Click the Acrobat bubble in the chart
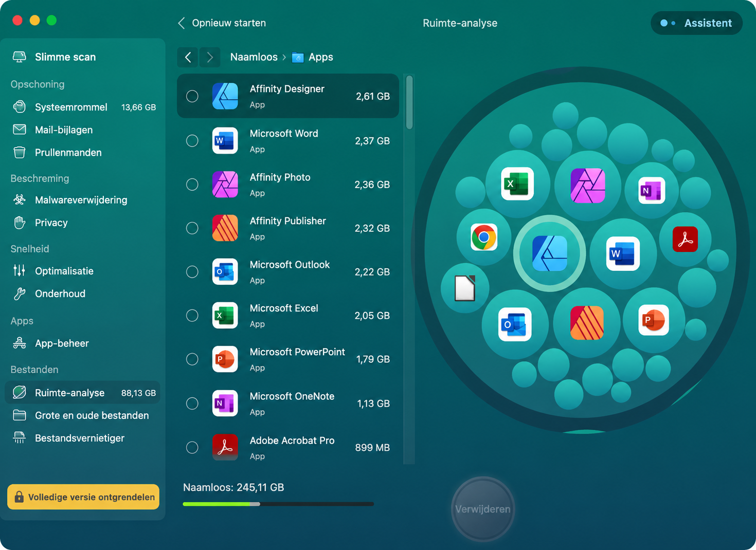The image size is (756, 550). 685,239
